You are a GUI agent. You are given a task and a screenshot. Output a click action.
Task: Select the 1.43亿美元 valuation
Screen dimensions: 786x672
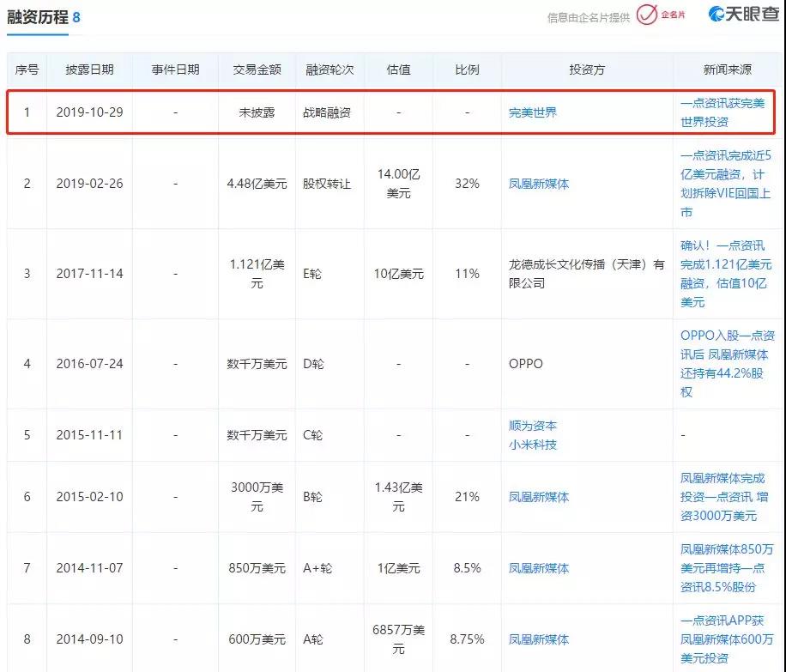click(398, 496)
